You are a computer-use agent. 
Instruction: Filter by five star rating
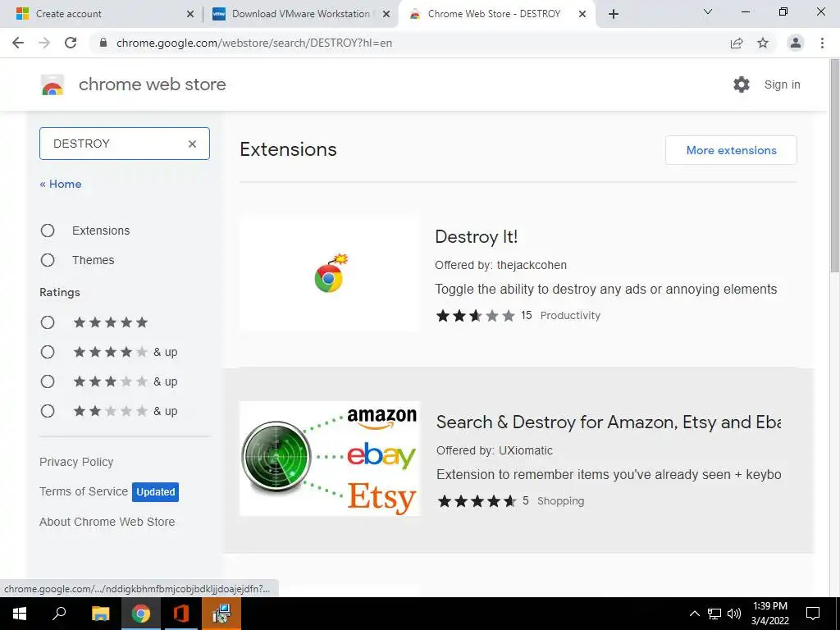(48, 322)
